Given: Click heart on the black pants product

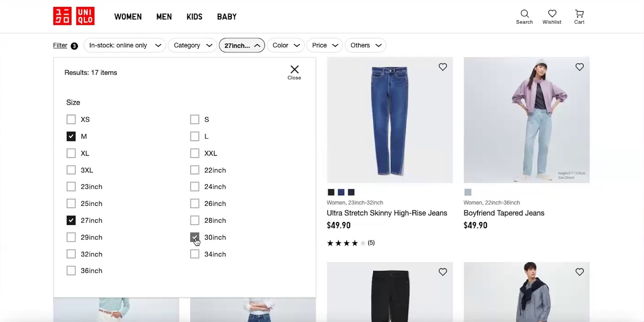Looking at the screenshot, I should (x=443, y=272).
